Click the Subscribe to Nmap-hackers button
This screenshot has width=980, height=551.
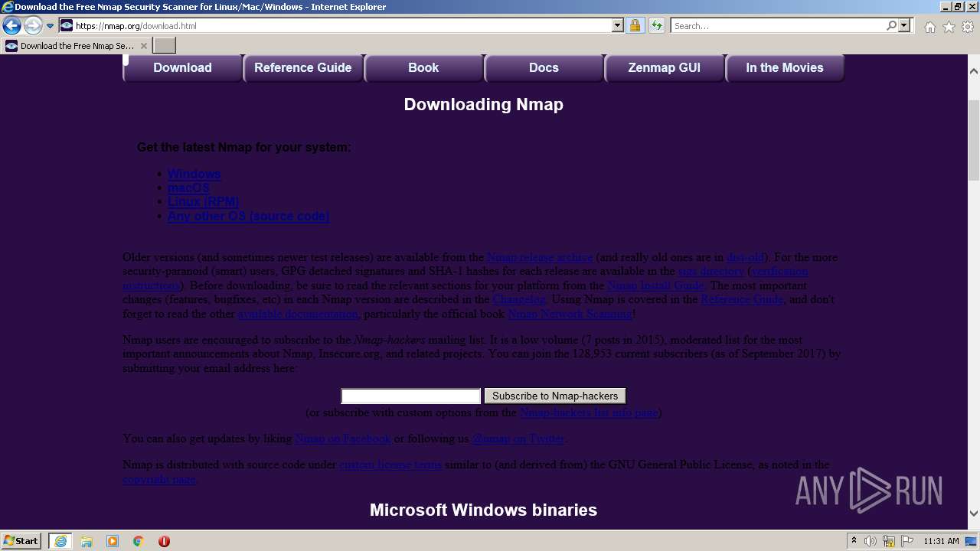[x=555, y=396]
